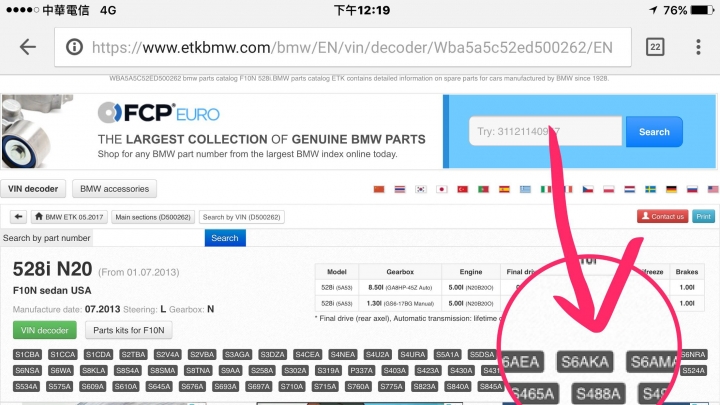
Task: Click the red Contact us button
Action: pyautogui.click(x=662, y=216)
